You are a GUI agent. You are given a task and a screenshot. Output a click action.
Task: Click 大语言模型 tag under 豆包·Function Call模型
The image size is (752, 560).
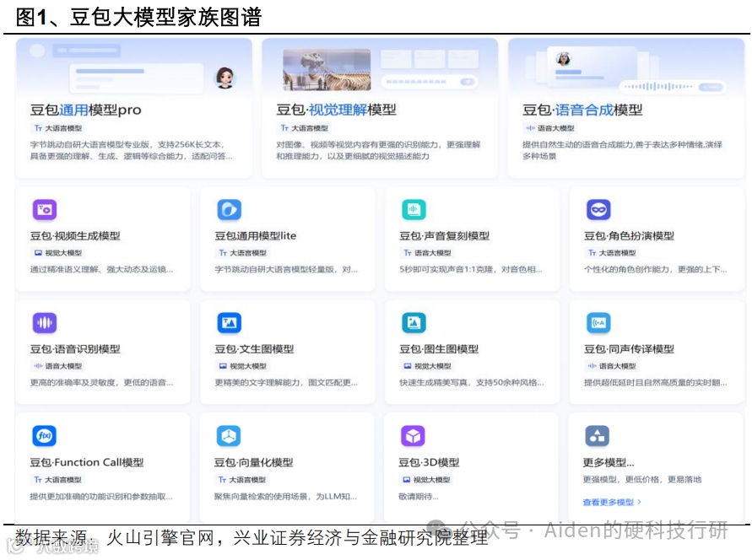click(57, 480)
